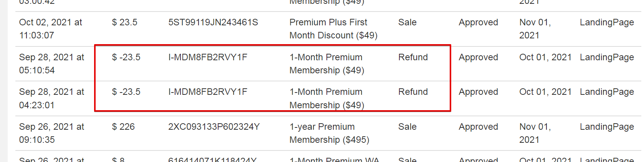Click the Oct 02, 2021 at 11:03:07 date
Viewport: 644px width, 162px height.
[51, 29]
